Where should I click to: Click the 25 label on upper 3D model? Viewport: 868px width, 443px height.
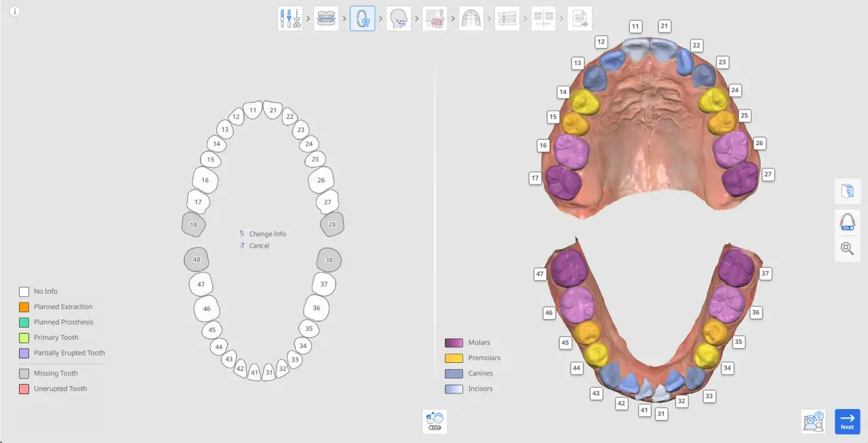[x=745, y=116]
